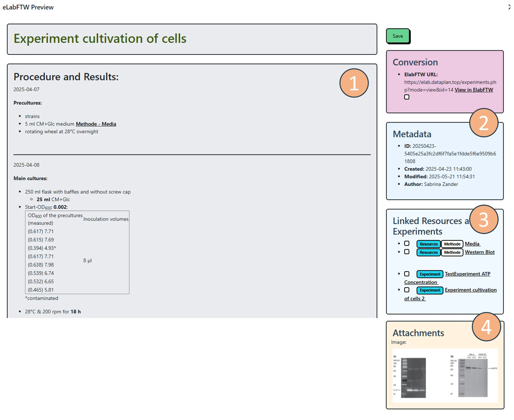Click the green Save button
This screenshot has height=420, width=514.
point(398,36)
